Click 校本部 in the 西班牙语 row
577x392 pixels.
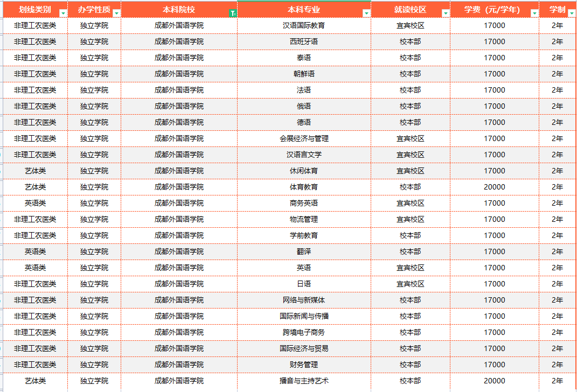point(411,41)
